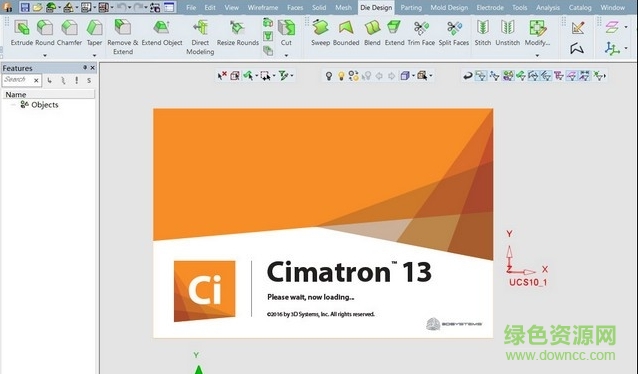Pin the Features panel
The width and height of the screenshot is (639, 374).
click(85, 68)
